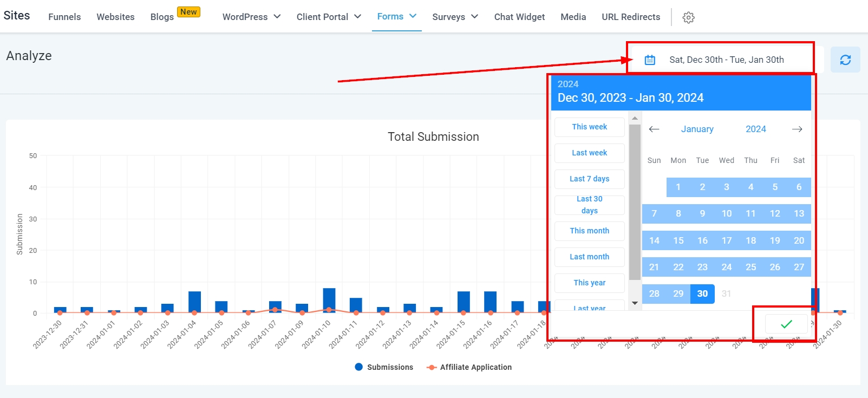Click the settings gear icon
Image resolution: width=868 pixels, height=398 pixels.
coord(688,17)
